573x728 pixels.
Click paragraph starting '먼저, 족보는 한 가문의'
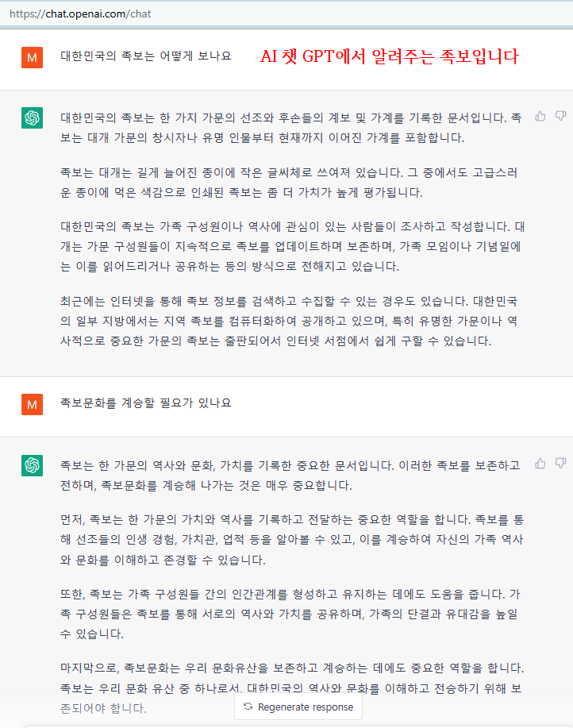click(292, 540)
